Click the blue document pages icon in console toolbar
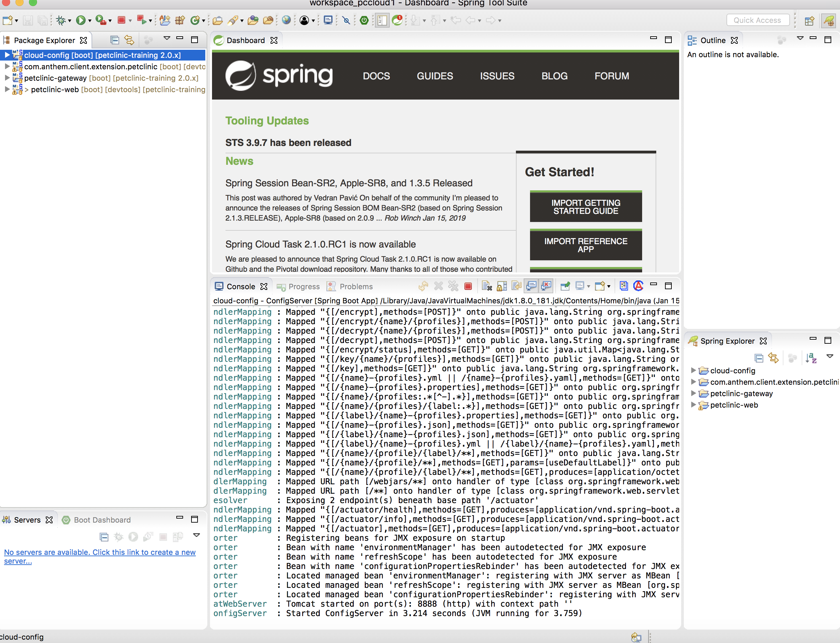The height and width of the screenshot is (643, 840). (624, 286)
